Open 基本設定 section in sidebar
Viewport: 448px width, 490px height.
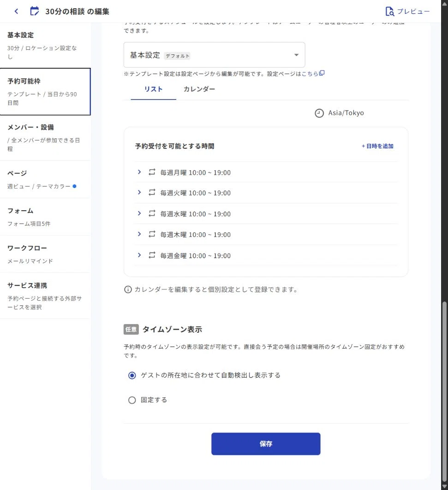pyautogui.click(x=45, y=45)
